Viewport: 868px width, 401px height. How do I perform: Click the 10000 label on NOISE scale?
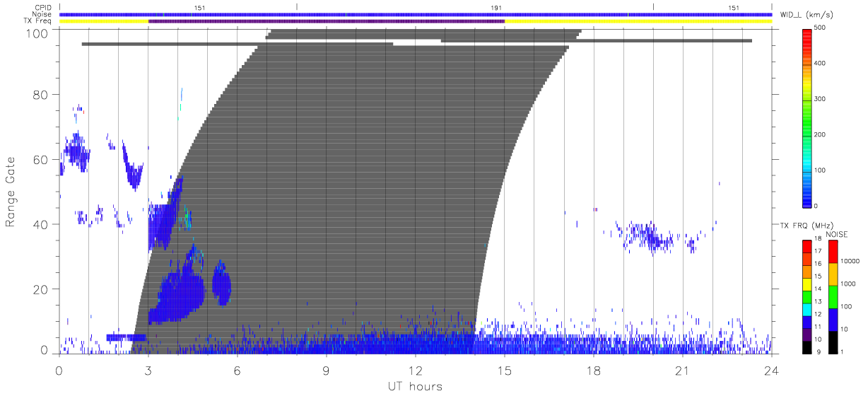850,260
